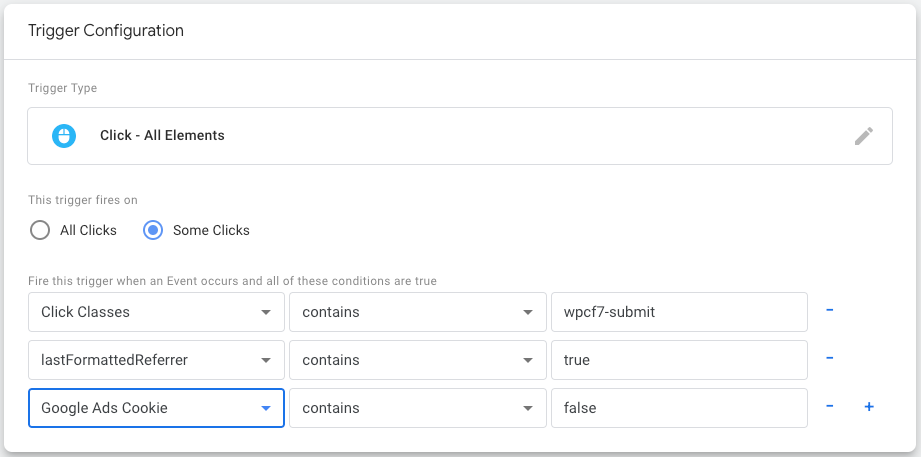This screenshot has width=921, height=457.
Task: Click the Click - All Elements trigger type box
Action: click(x=459, y=136)
